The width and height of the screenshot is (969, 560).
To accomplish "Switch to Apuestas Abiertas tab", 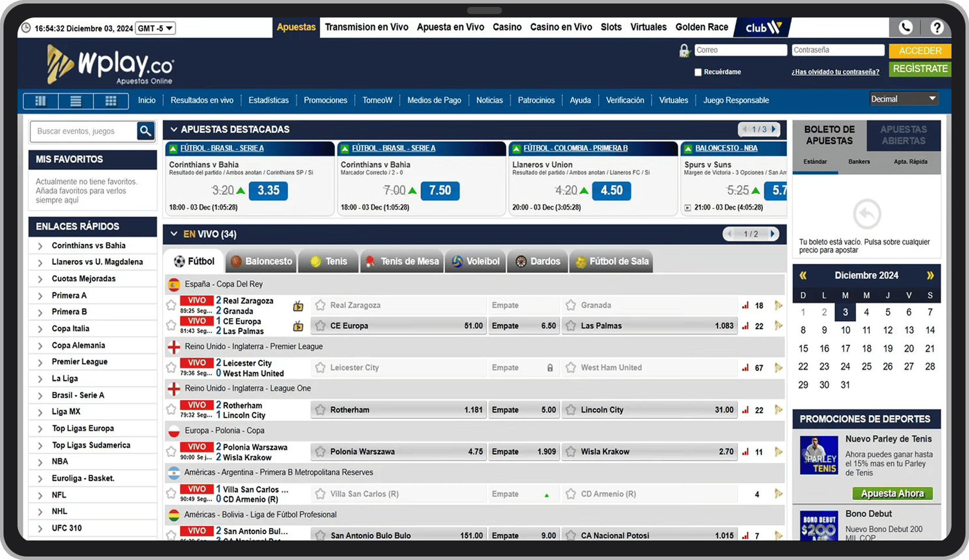I will [903, 135].
